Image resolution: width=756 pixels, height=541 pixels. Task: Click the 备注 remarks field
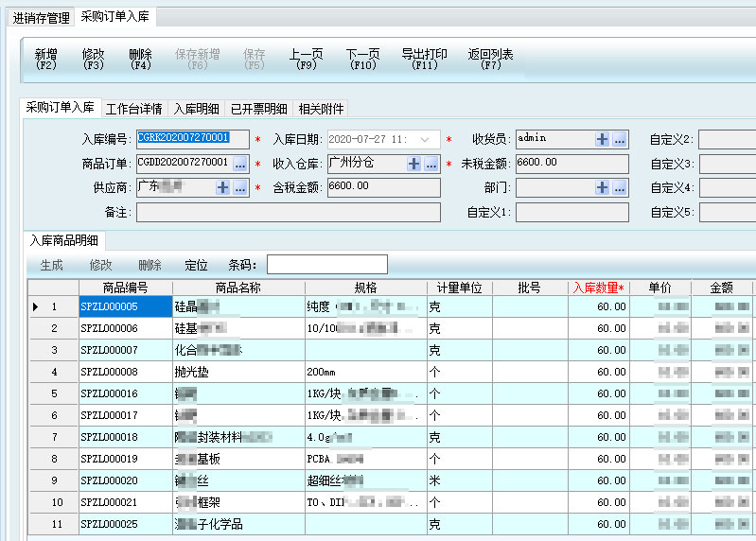[x=289, y=213]
